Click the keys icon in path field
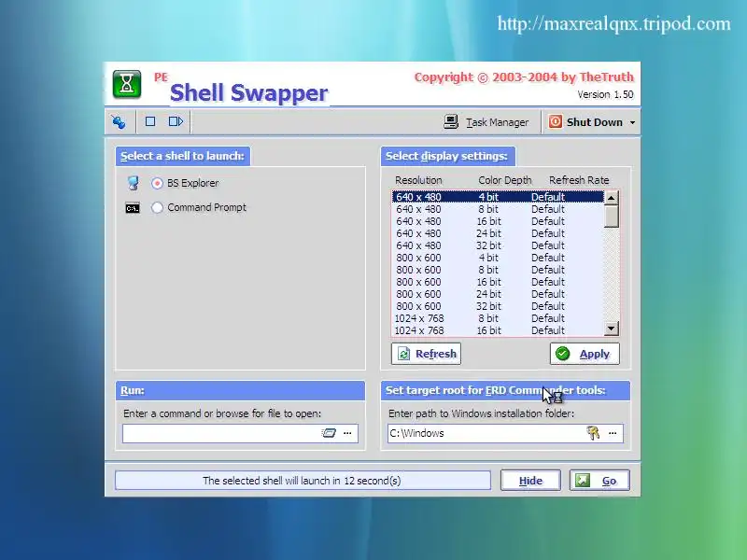747x560 pixels. 593,433
